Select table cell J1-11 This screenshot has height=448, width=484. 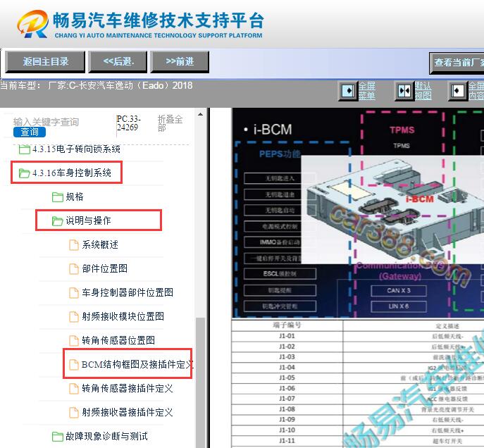[287, 441]
